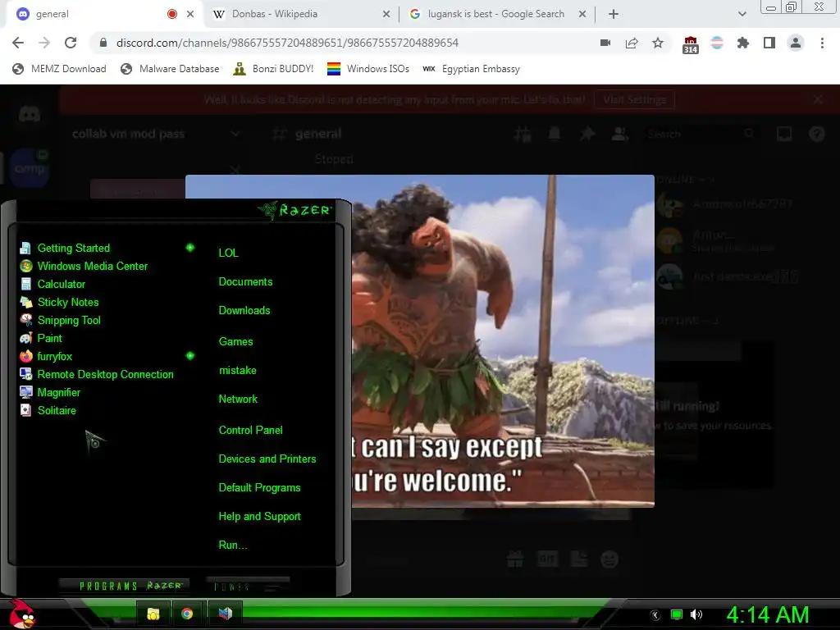Expand the tab search chevron
This screenshot has width=840, height=630.
742,14
